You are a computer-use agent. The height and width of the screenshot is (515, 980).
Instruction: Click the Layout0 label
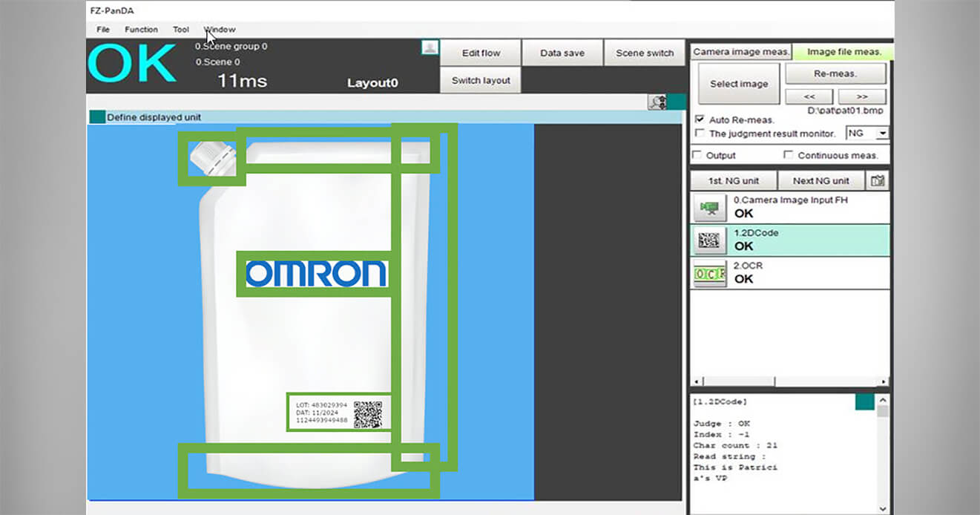click(372, 83)
